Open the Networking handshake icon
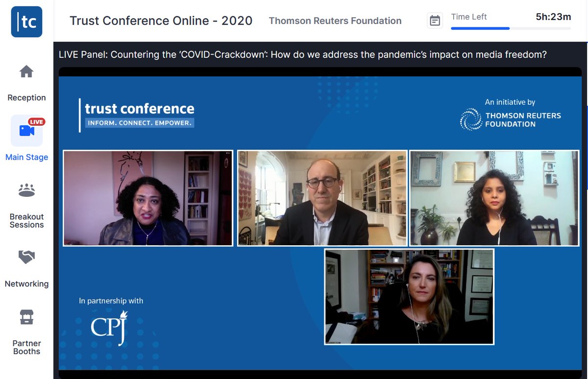The image size is (588, 379). pos(26,257)
